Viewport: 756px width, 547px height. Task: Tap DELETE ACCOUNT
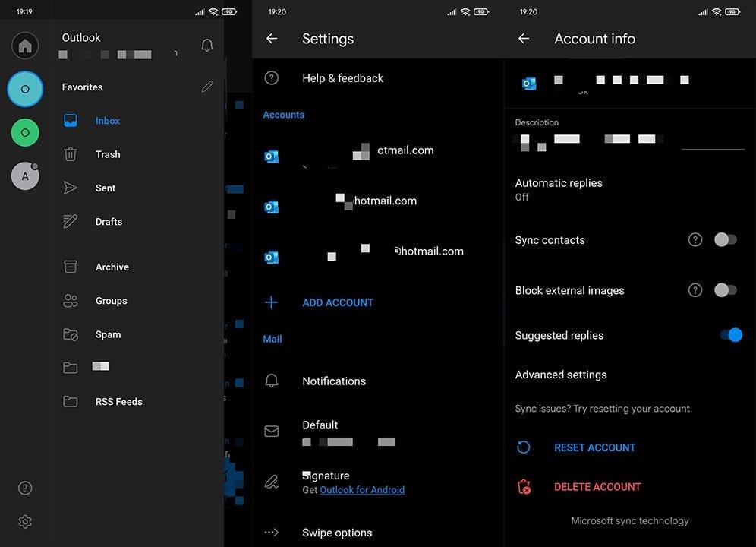597,487
